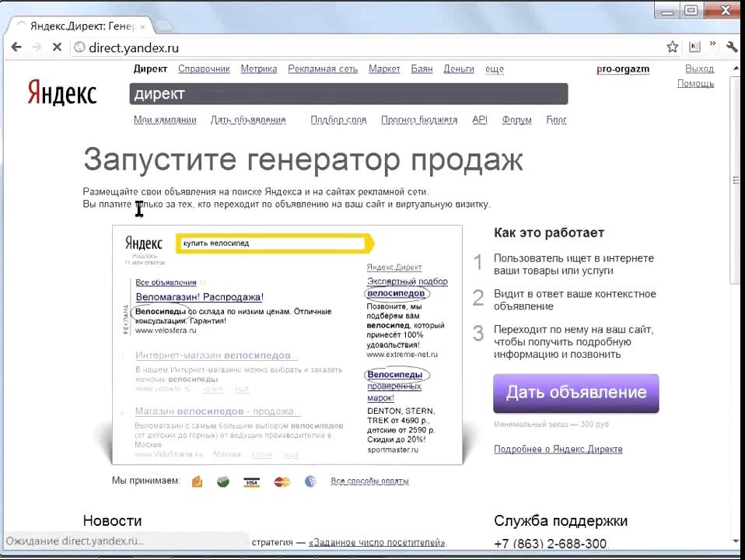This screenshot has width=745, height=560.
Task: Open a new browser tab
Action: pos(163,26)
